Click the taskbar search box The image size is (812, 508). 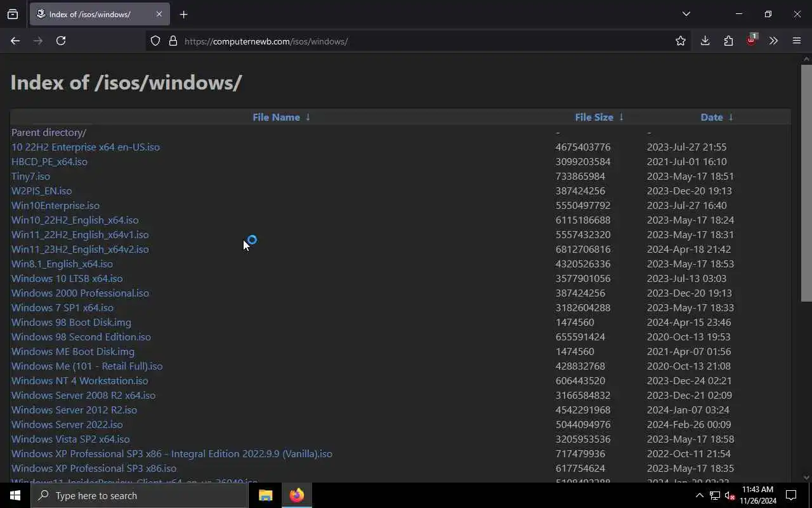point(140,495)
